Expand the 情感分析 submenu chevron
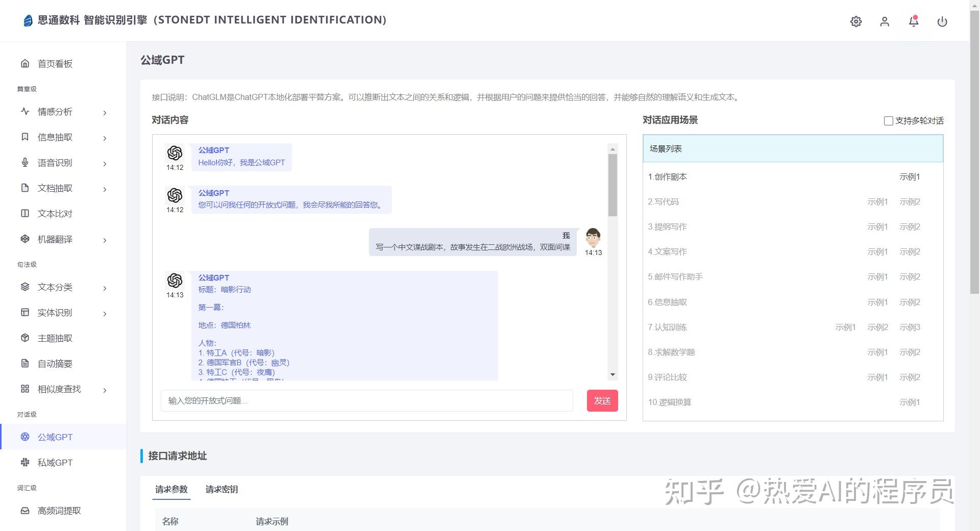The width and height of the screenshot is (980, 531). 105,113
